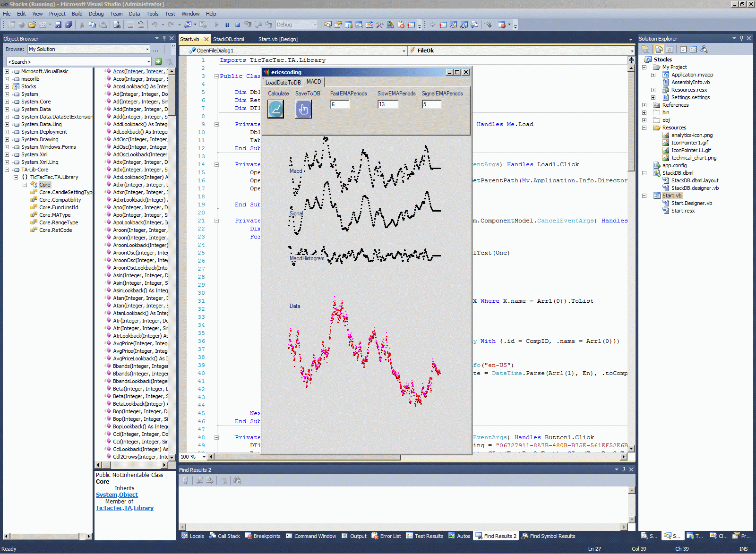Click the green Search go arrow in Object Browser
The image size is (756, 554).
point(158,61)
